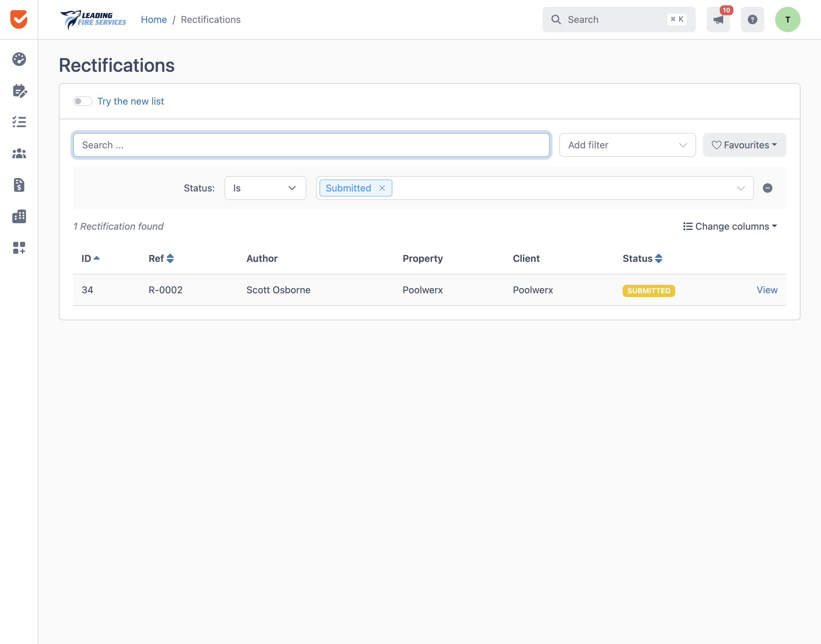Remove the Status filter with minus icon
Screen dimensions: 821x644
click(x=767, y=188)
